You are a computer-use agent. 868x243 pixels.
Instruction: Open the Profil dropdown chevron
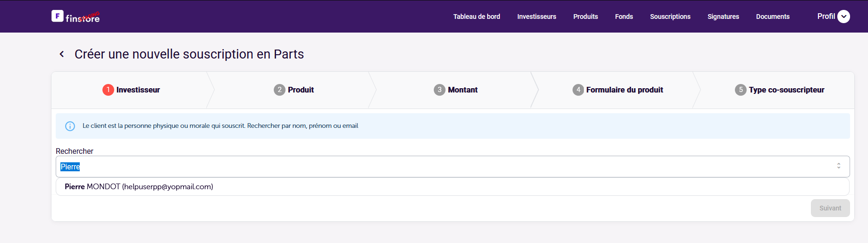(x=843, y=17)
